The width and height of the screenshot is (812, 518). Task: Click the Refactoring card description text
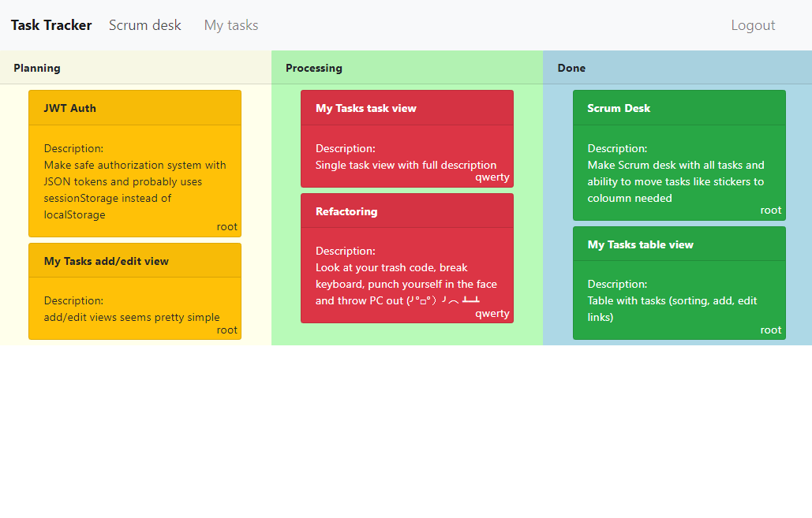pyautogui.click(x=406, y=284)
